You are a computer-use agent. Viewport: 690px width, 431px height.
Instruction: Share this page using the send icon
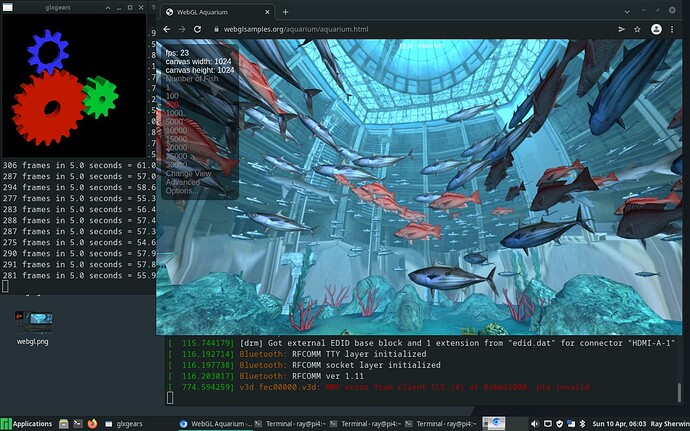[621, 29]
